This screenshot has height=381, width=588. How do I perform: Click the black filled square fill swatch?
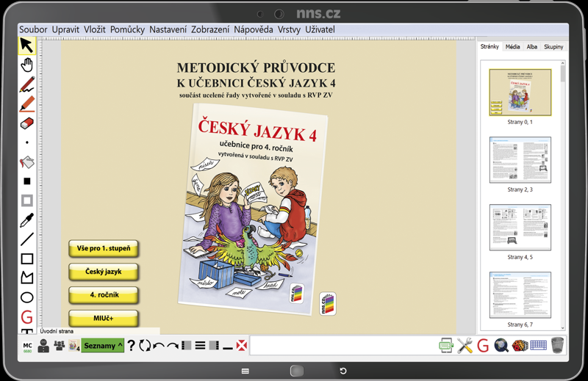[x=27, y=181]
